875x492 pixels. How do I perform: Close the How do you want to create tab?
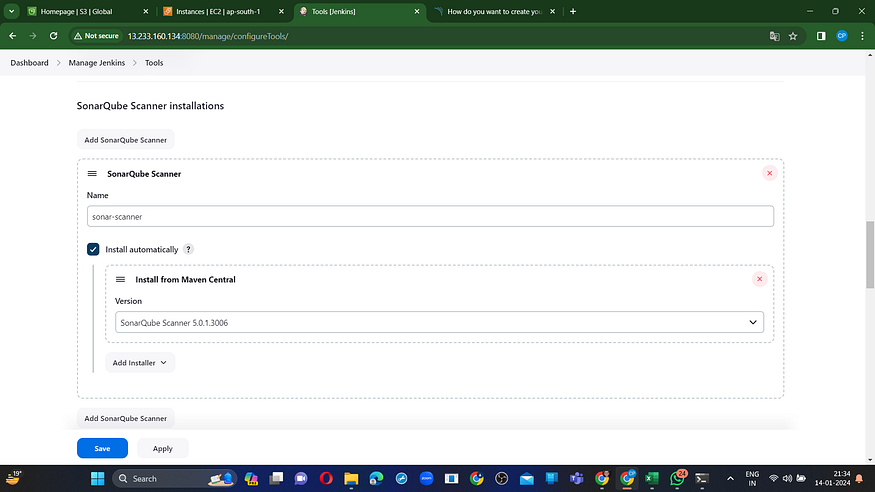[552, 11]
